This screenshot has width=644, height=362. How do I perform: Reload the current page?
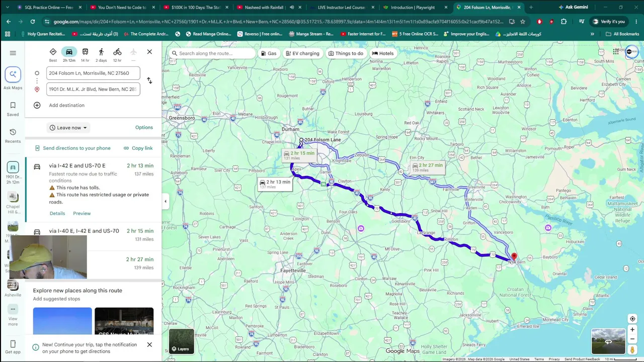(33, 22)
